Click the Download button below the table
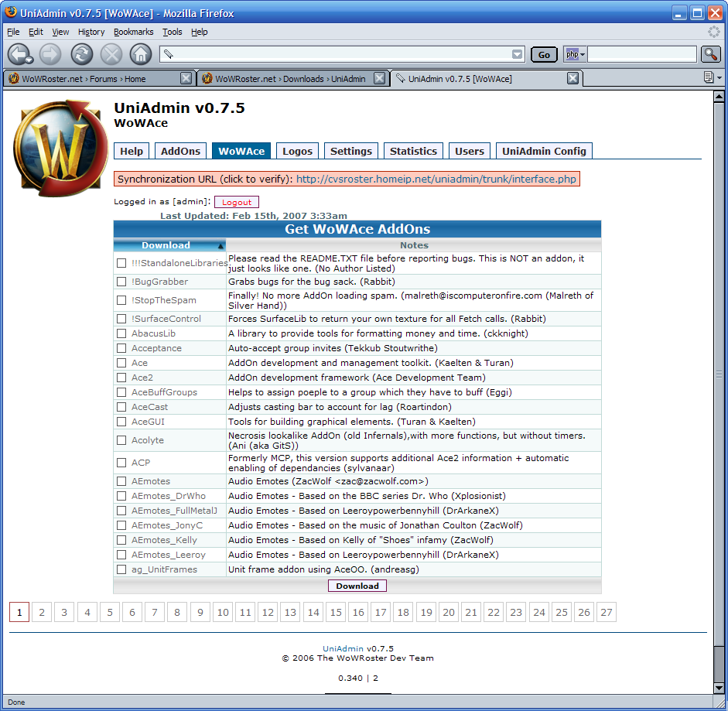This screenshot has width=728, height=711. tap(357, 586)
